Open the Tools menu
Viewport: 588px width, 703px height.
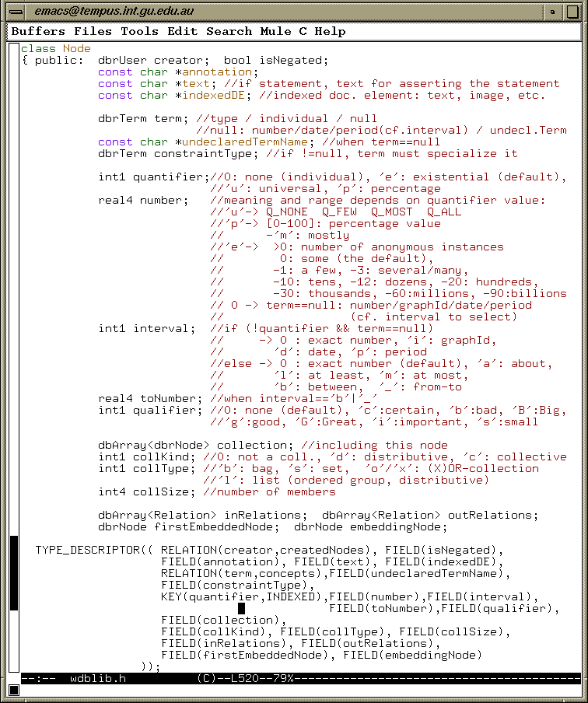click(x=140, y=32)
